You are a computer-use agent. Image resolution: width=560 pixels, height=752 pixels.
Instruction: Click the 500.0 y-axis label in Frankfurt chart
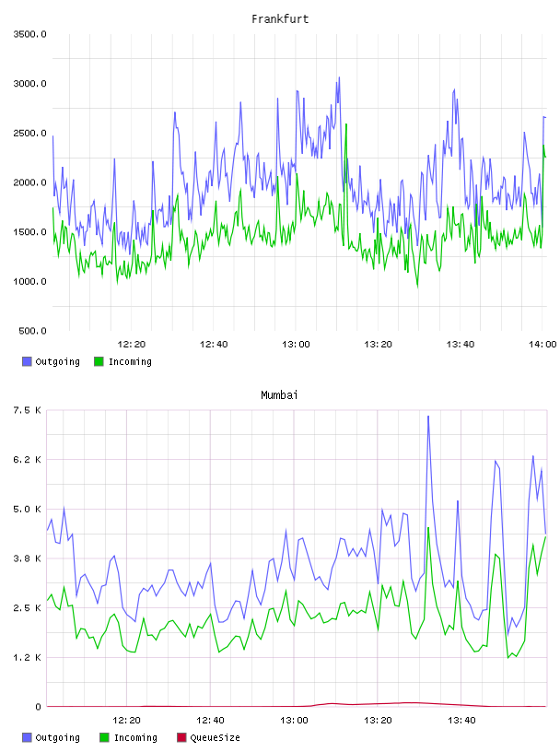tap(32, 331)
